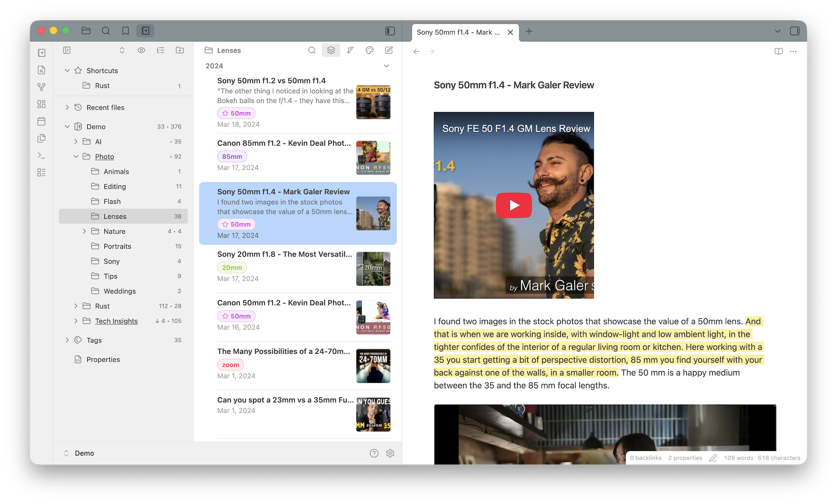This screenshot has width=837, height=504.
Task: Open command palette terminal ribbon icon
Action: (41, 155)
